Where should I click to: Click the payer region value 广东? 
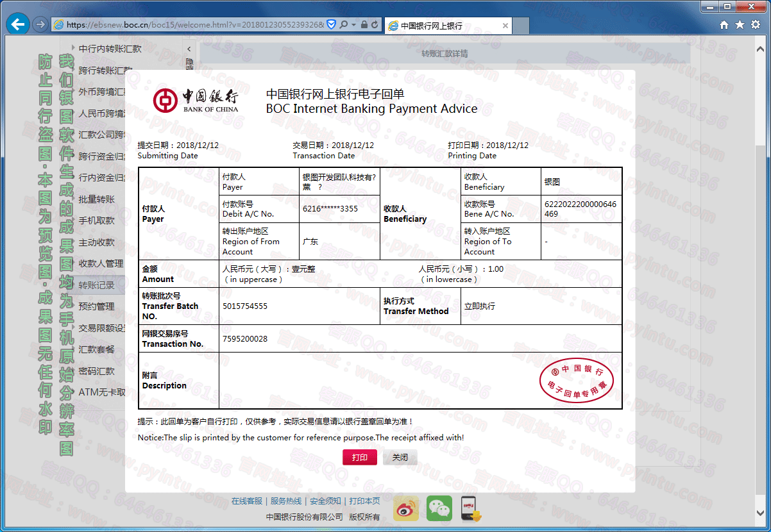[x=310, y=242]
